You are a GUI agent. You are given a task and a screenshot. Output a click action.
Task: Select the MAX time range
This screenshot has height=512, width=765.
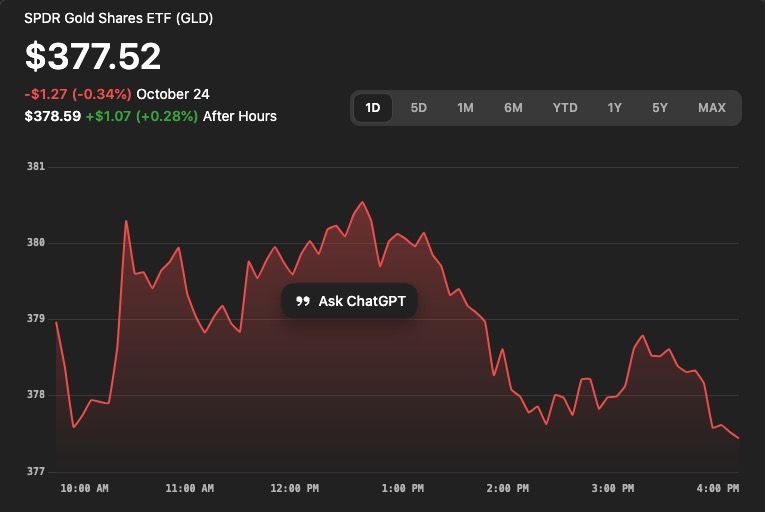(x=712, y=108)
